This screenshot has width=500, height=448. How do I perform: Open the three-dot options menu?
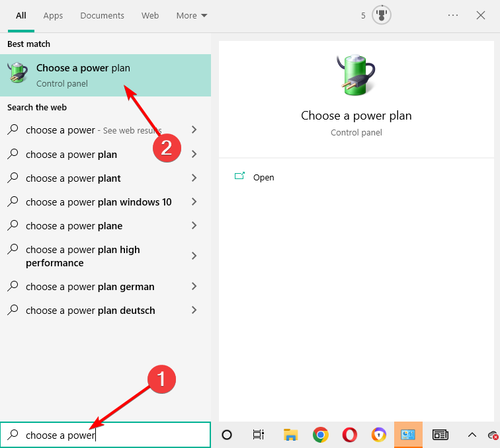[x=453, y=15]
